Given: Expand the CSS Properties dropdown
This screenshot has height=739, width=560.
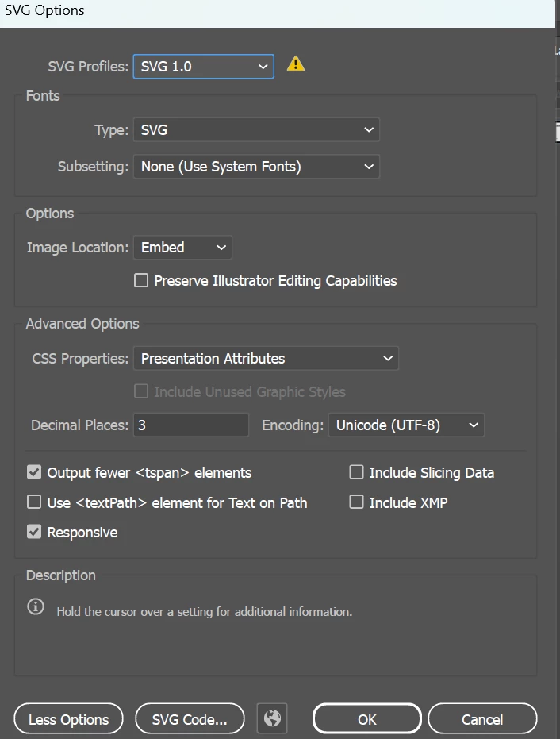Looking at the screenshot, I should pyautogui.click(x=266, y=359).
